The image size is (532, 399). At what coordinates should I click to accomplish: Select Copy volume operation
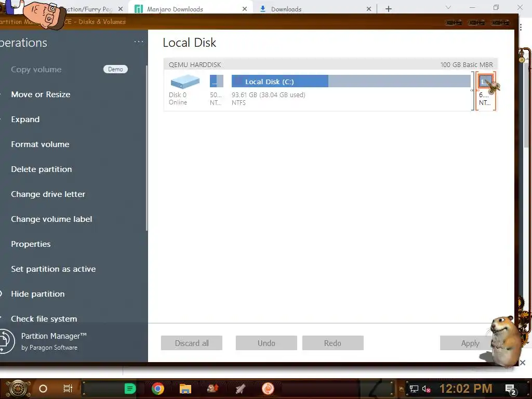point(36,70)
